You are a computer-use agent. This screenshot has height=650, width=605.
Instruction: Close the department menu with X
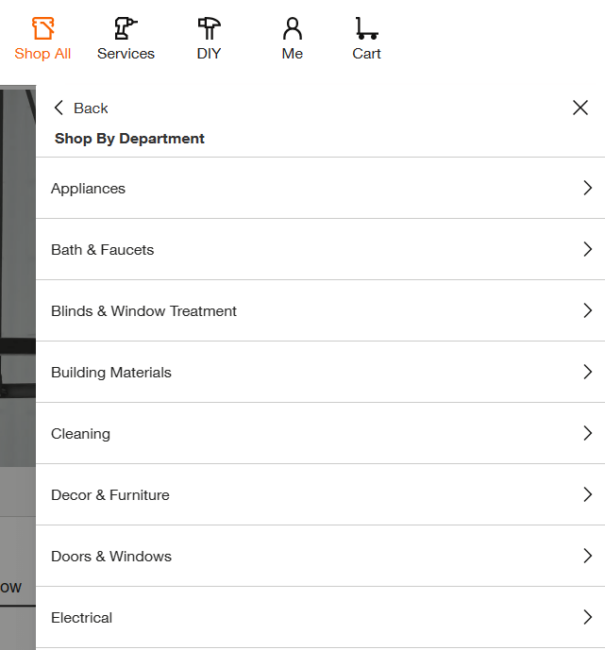tap(580, 108)
